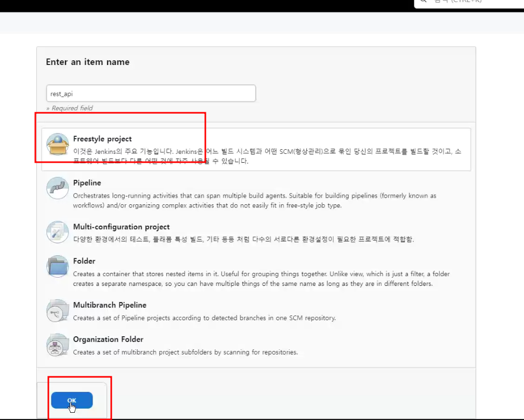The height and width of the screenshot is (420, 524).
Task: Click the Multi-configuration project title
Action: tap(121, 227)
